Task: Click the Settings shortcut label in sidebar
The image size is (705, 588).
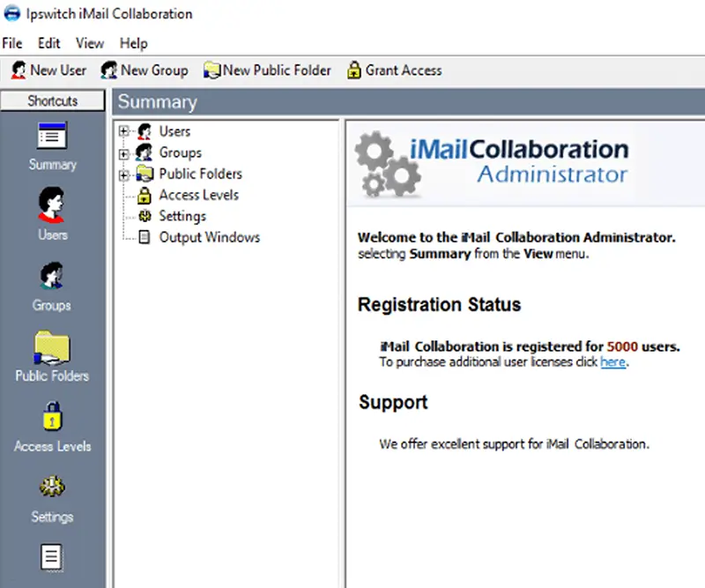Action: click(x=52, y=517)
